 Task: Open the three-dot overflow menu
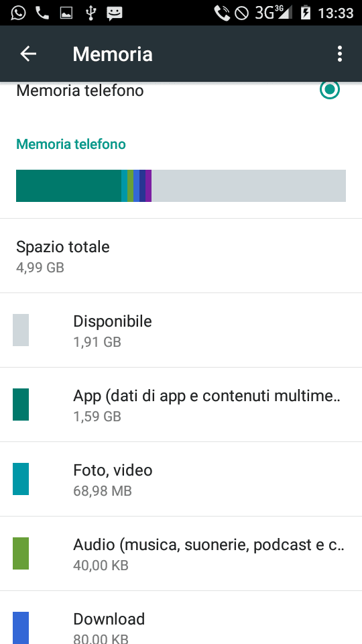(x=339, y=54)
